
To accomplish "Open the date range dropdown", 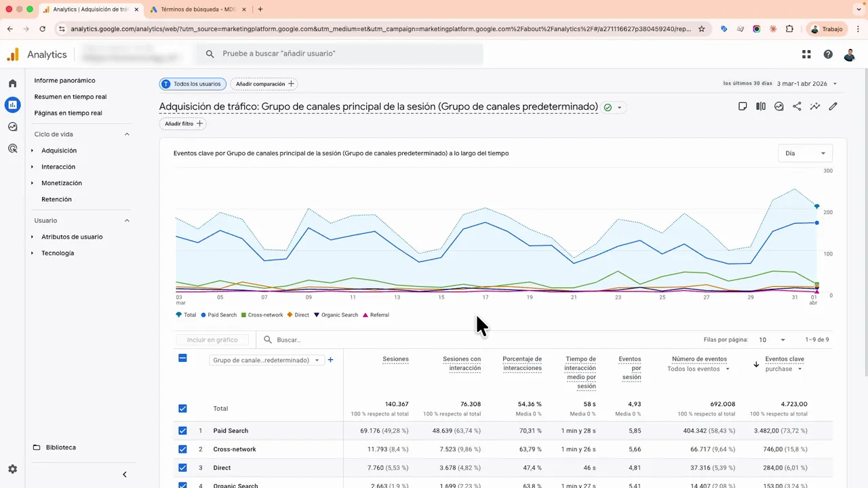I will (x=807, y=83).
